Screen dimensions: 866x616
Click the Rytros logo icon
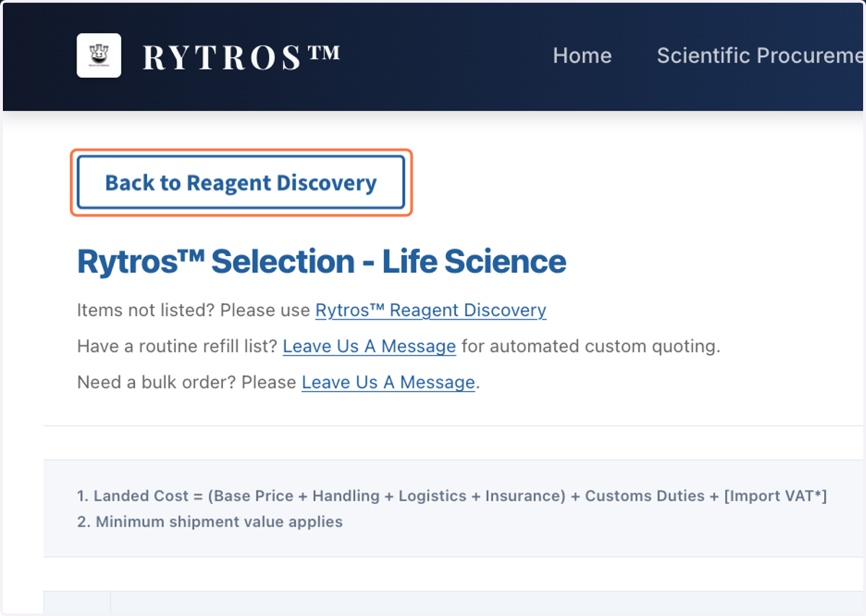tap(99, 56)
